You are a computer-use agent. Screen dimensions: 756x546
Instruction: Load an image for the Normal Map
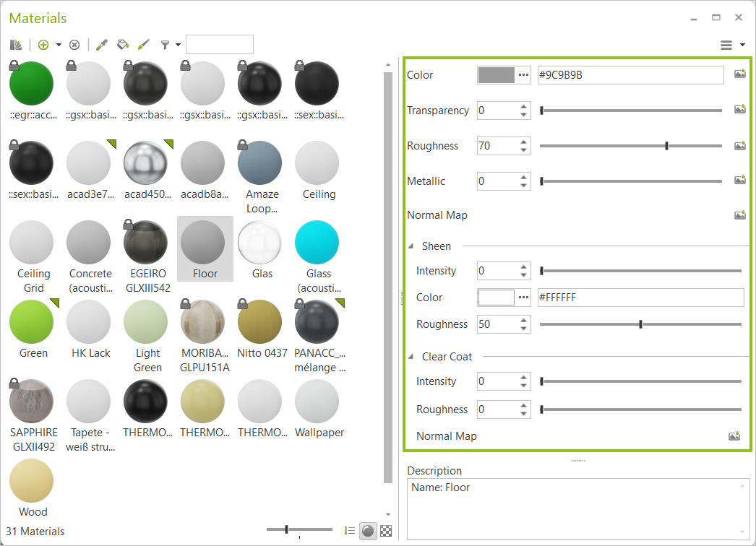tap(739, 214)
